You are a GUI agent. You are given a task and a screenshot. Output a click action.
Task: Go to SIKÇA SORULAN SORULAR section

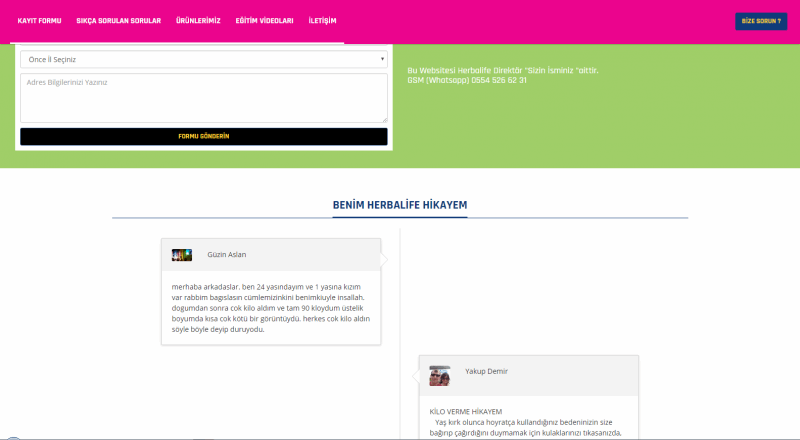[118, 21]
